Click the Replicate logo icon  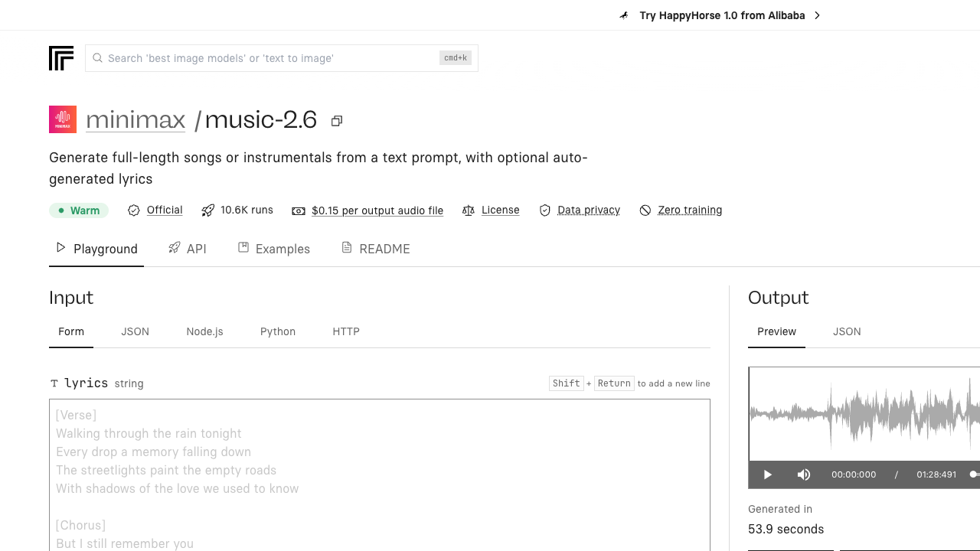61,58
